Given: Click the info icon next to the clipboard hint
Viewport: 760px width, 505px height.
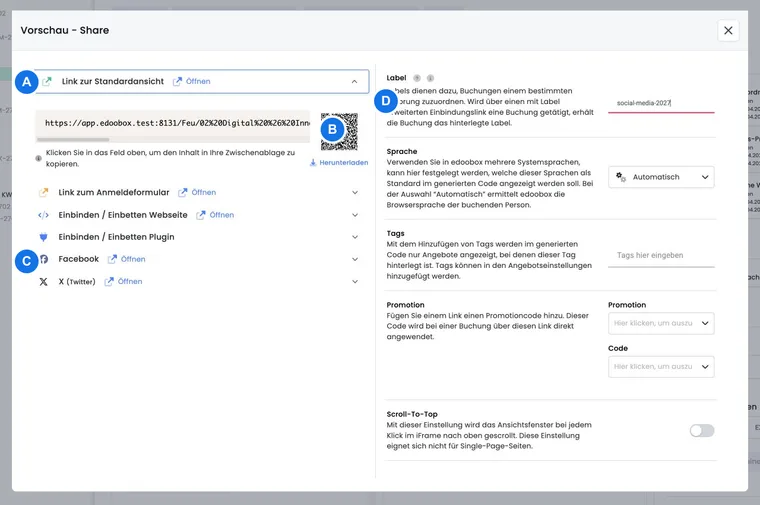Looking at the screenshot, I should (38, 158).
